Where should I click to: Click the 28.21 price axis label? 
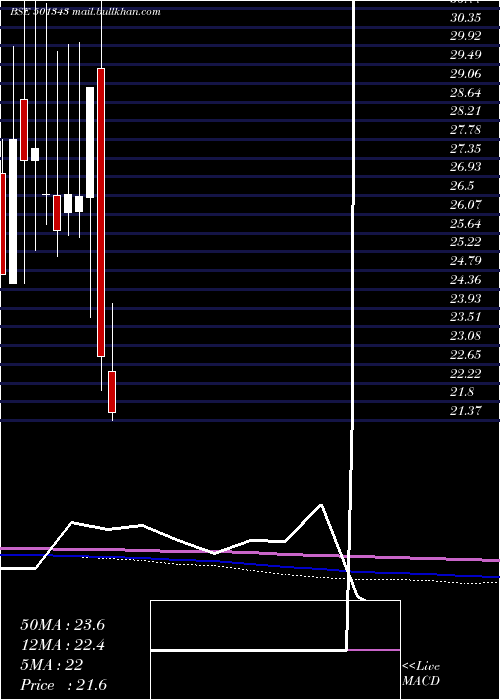(x=466, y=111)
